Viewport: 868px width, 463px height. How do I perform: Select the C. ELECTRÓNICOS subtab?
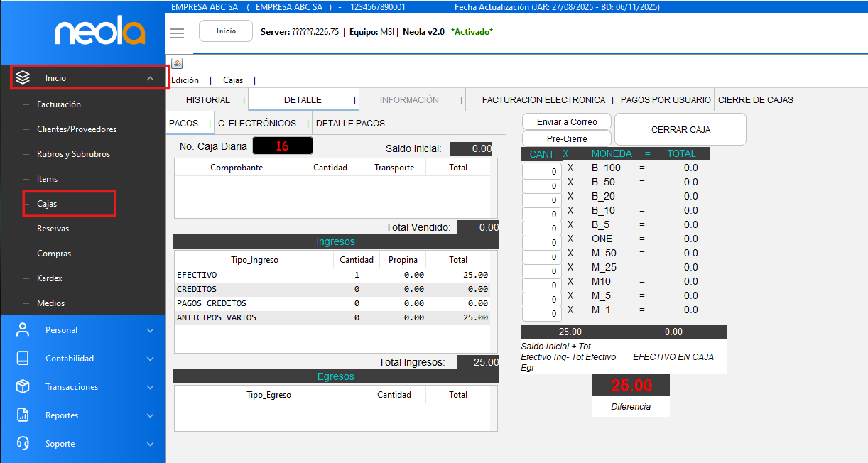pos(257,123)
